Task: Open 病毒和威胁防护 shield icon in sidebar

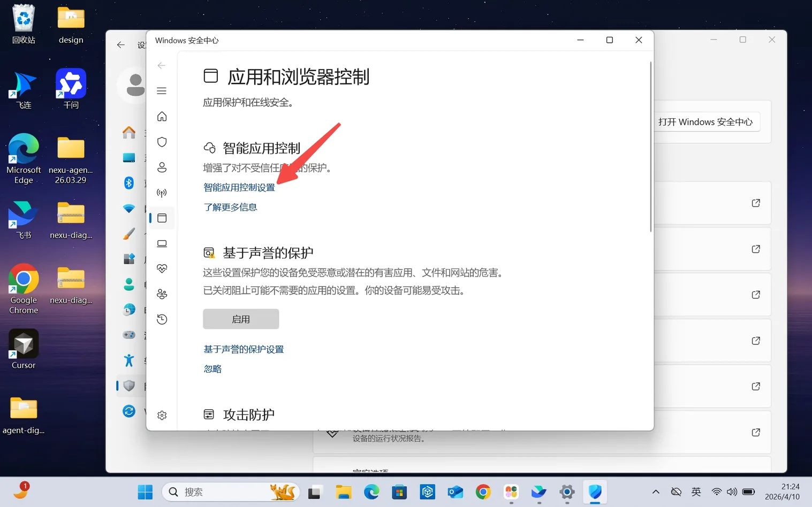Action: (162, 142)
